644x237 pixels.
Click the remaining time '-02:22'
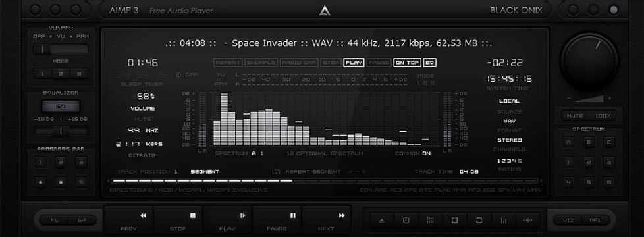[505, 63]
